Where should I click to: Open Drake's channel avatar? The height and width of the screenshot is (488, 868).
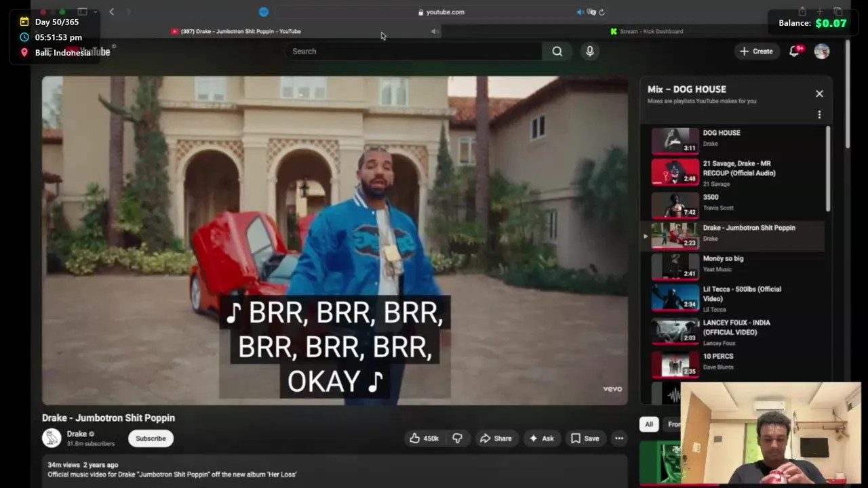click(52, 438)
